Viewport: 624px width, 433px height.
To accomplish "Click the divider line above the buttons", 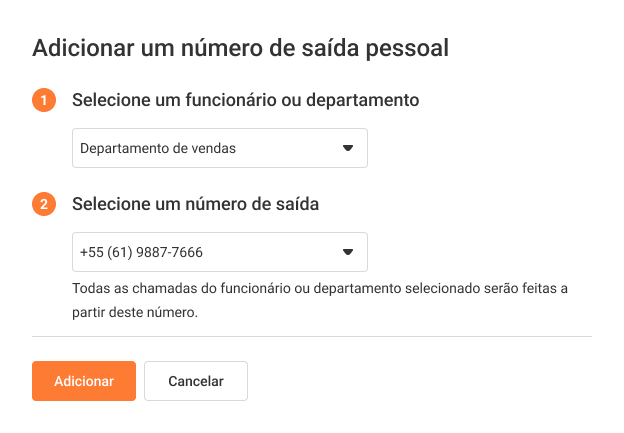I will (312, 337).
